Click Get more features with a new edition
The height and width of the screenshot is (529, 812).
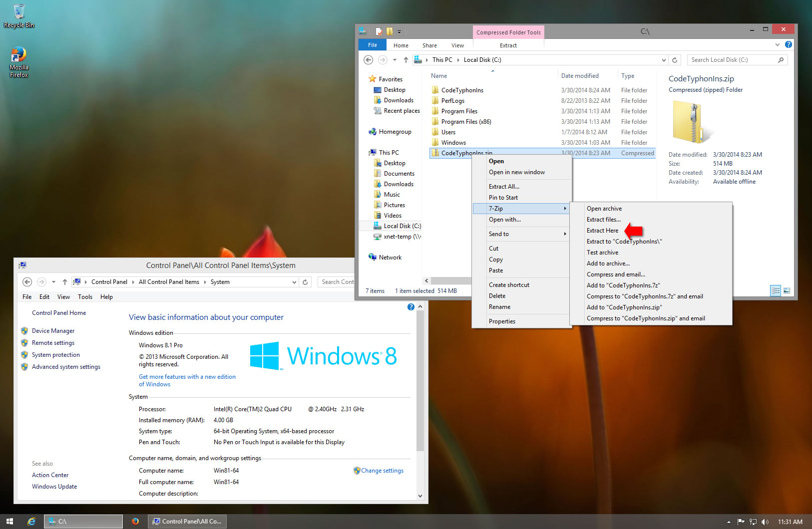tap(187, 380)
